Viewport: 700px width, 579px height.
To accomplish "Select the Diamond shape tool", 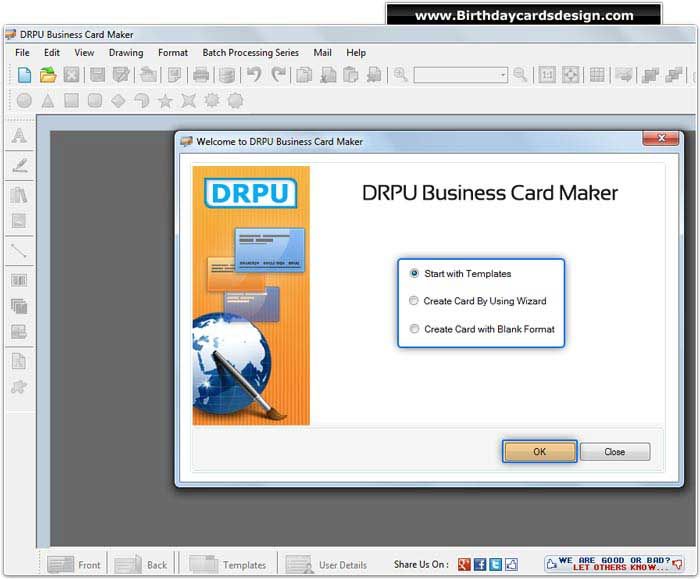I will 118,100.
